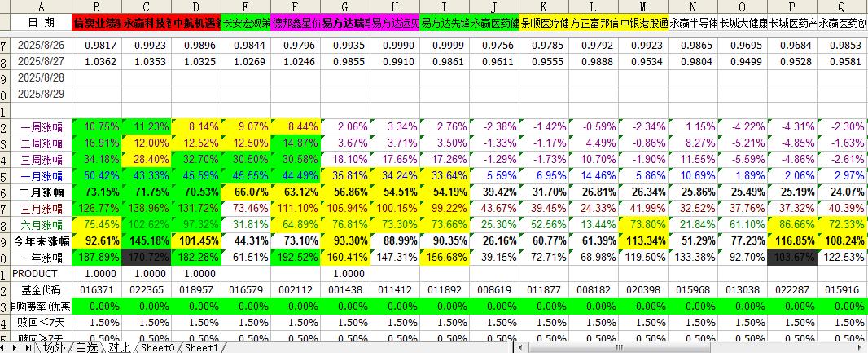This screenshot has width=868, height=353.
Task: Click the 14.46% cell
Action: (594, 176)
